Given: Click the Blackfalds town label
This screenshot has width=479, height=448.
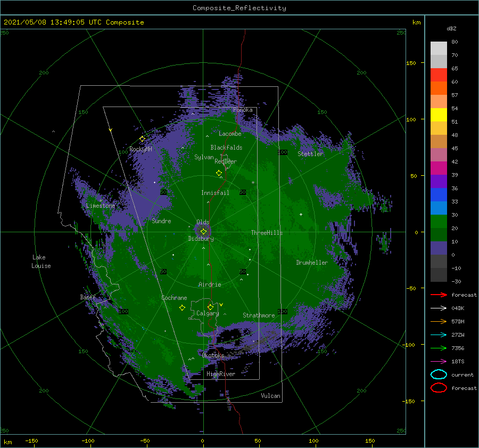Looking at the screenshot, I should click(226, 148).
